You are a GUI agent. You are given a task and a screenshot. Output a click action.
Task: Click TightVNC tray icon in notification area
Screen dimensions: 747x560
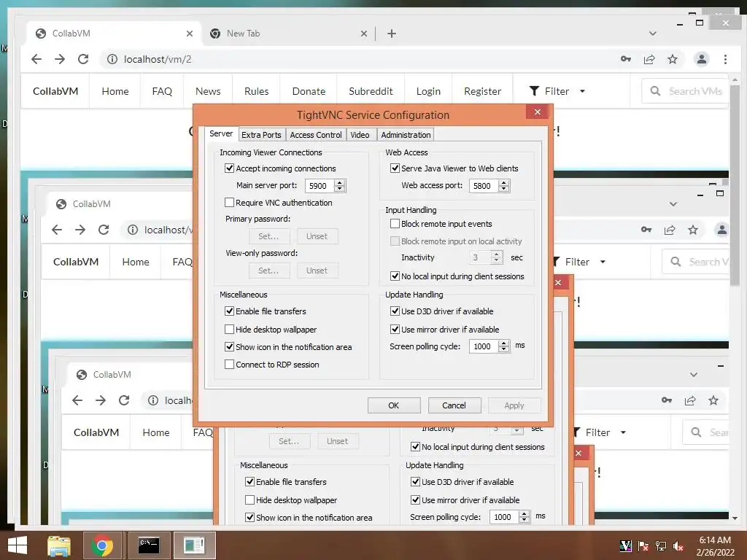625,546
